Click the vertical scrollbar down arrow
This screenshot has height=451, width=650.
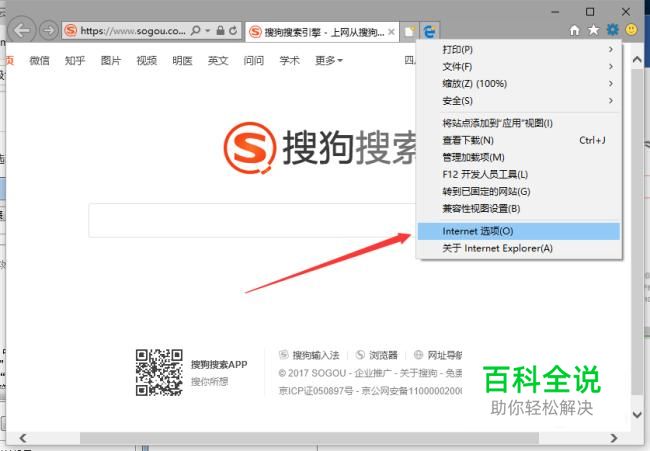(637, 414)
